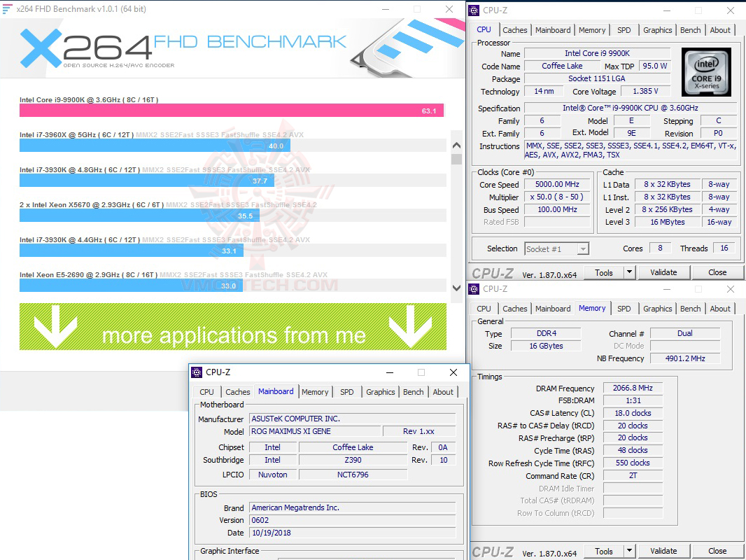Open the SPD tab in the Memory window
Screen dimensions: 746x560
pyautogui.click(x=624, y=308)
